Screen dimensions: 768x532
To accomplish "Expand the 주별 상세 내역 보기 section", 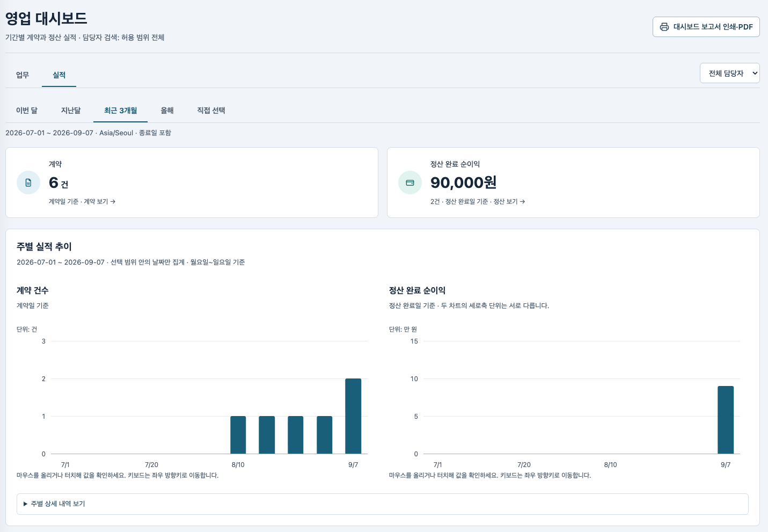I will (x=383, y=504).
